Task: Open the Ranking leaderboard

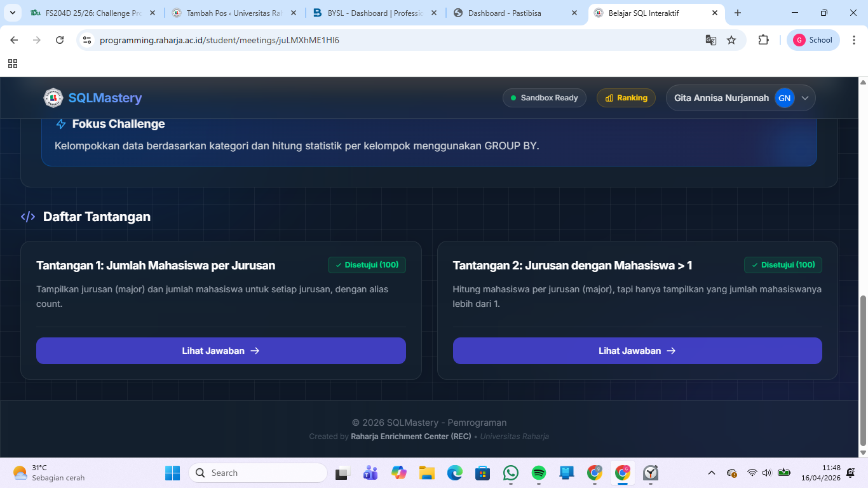Action: click(626, 98)
